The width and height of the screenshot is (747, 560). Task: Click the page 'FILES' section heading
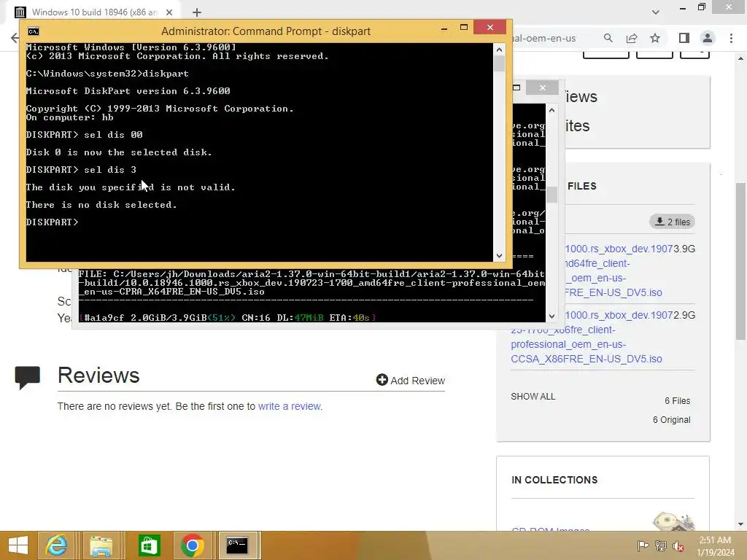pos(581,186)
